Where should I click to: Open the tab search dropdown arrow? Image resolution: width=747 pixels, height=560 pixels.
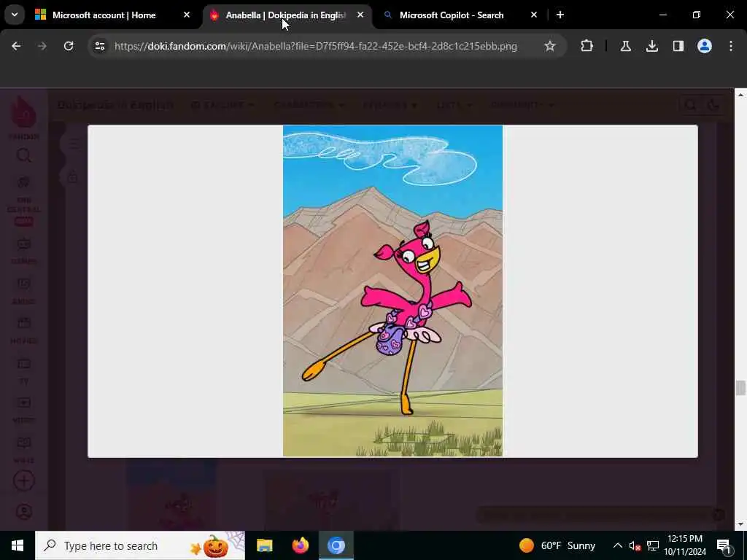(x=15, y=15)
